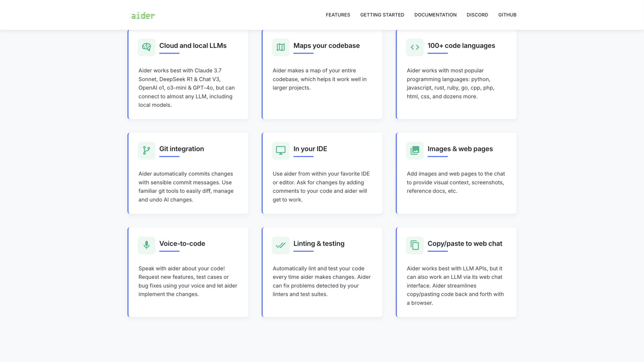Click the Maps your codebase card description
This screenshot has width=644, height=362.
pyautogui.click(x=320, y=79)
